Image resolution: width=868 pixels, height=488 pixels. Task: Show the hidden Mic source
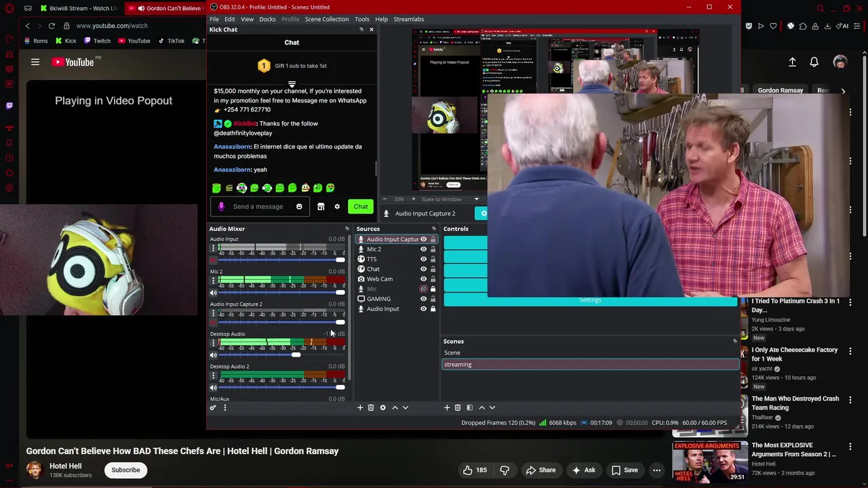click(423, 289)
